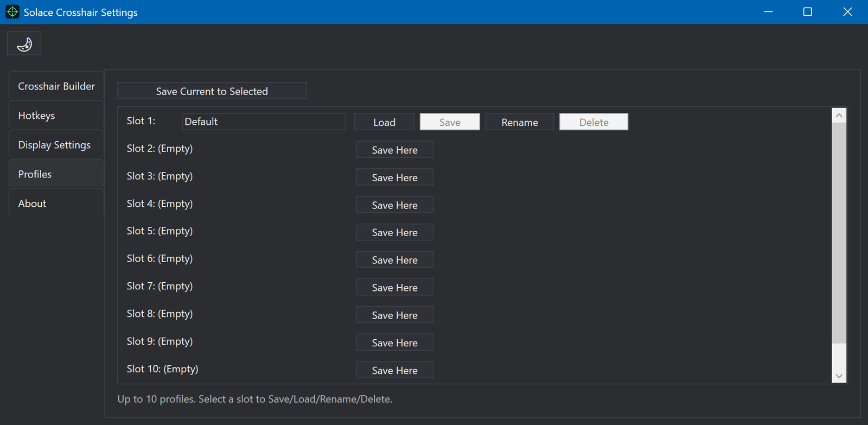This screenshot has width=868, height=425.
Task: Click the scrollbar down arrow in slot list
Action: click(839, 376)
